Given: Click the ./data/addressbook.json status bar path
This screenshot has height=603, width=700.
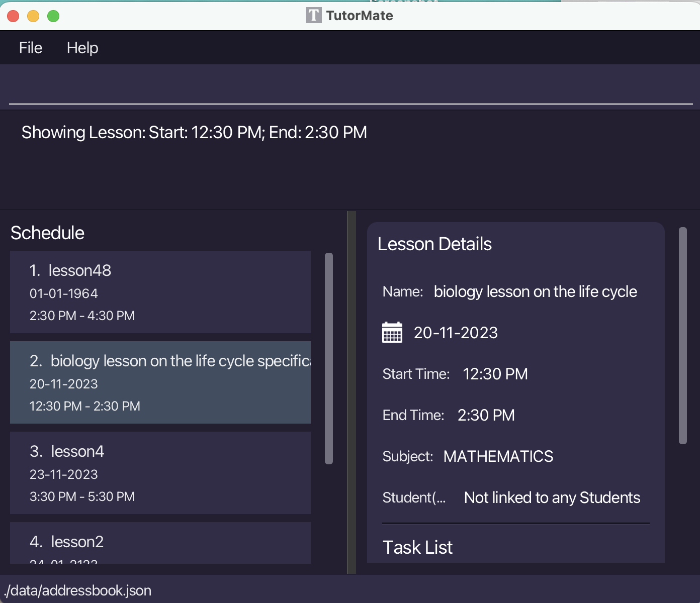Looking at the screenshot, I should pyautogui.click(x=77, y=590).
